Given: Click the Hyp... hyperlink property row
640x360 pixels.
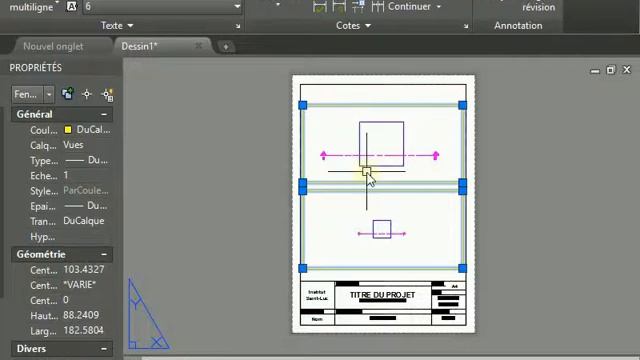Looking at the screenshot, I should (x=61, y=237).
